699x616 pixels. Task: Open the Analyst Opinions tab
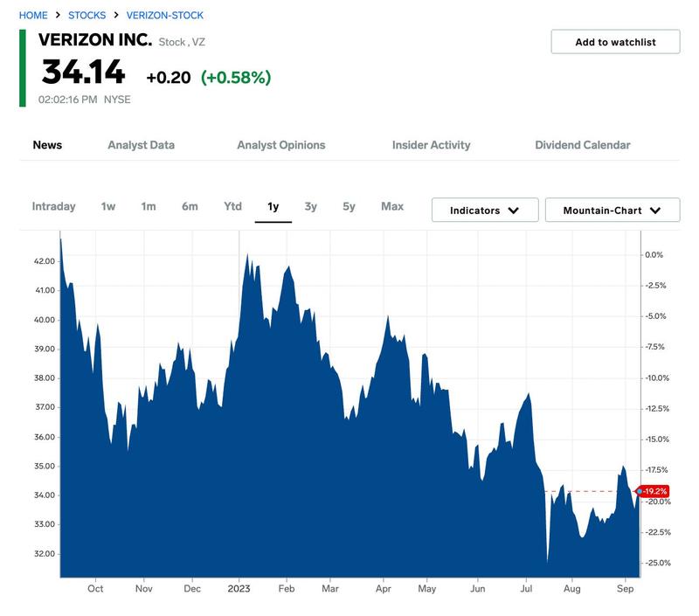pos(280,145)
